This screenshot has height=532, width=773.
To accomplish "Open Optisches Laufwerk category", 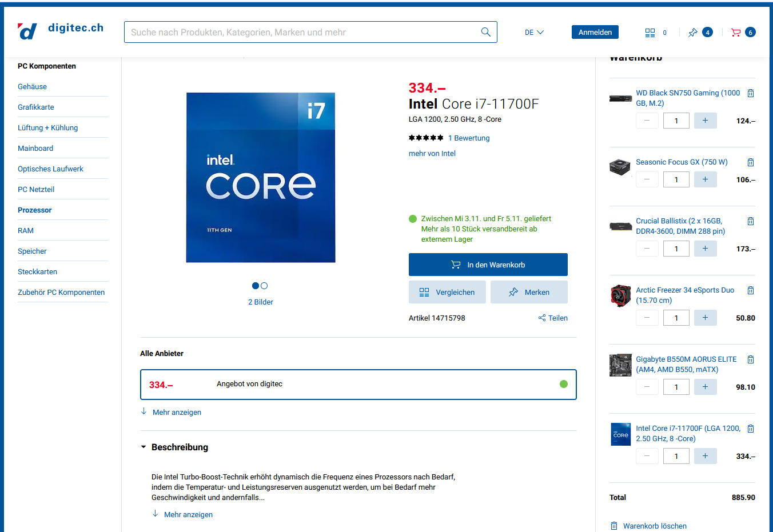I will click(50, 169).
